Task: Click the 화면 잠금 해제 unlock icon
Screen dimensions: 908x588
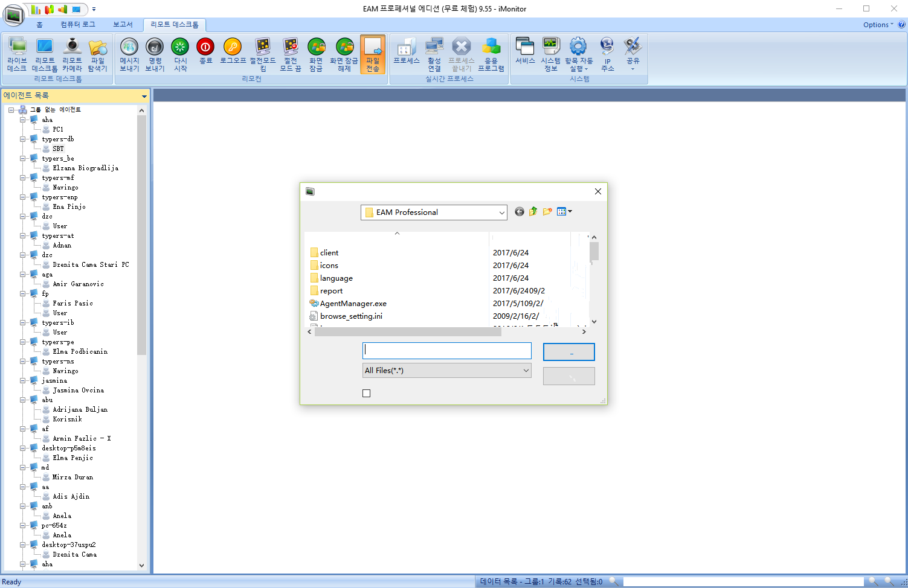Action: (344, 54)
